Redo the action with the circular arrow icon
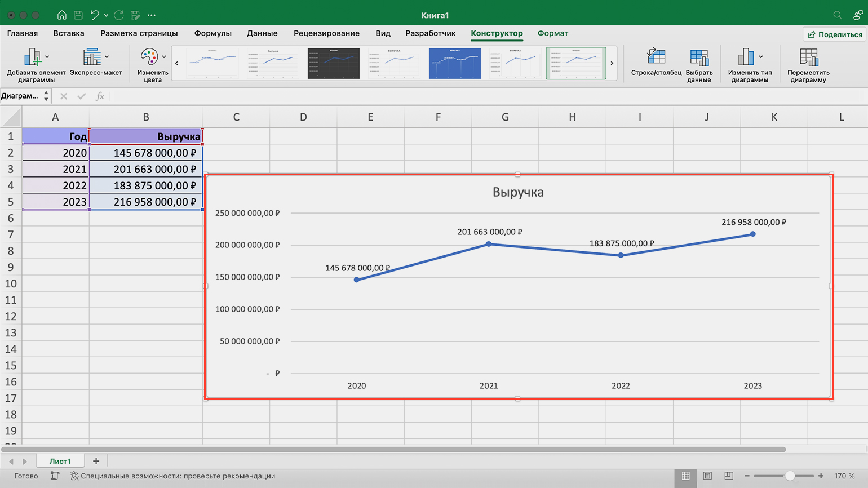This screenshot has width=868, height=488. pos(119,15)
